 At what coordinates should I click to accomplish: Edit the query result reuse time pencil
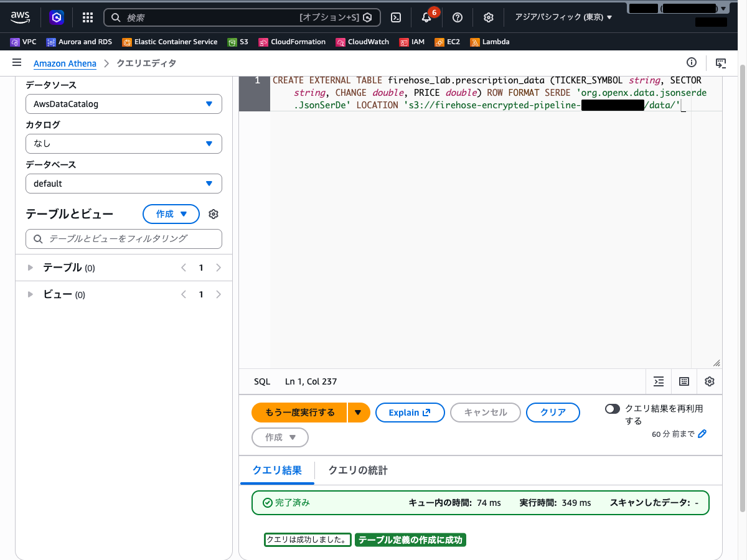pos(703,434)
